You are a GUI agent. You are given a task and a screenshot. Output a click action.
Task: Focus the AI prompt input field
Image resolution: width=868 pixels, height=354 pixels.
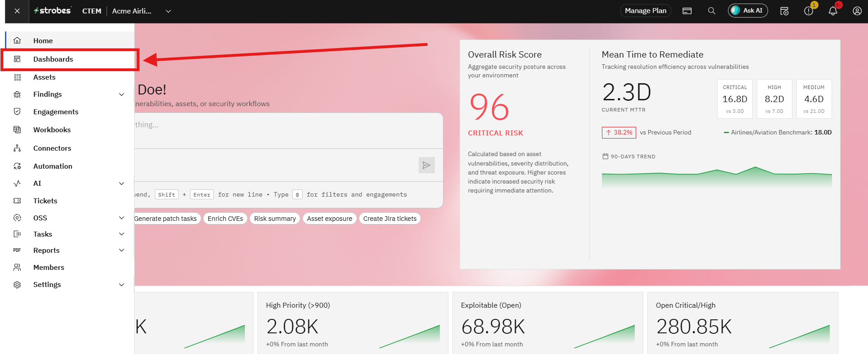pos(288,130)
